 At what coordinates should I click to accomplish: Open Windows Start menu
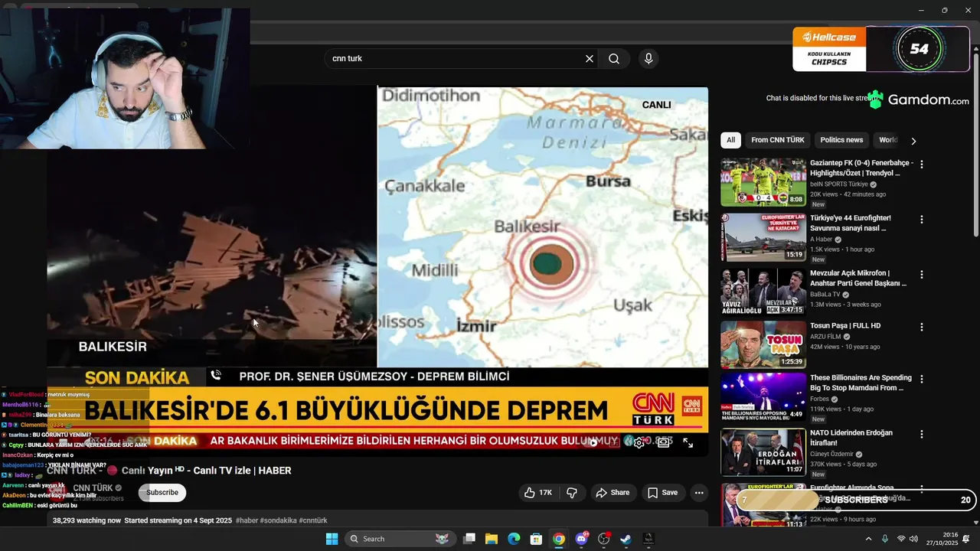[332, 539]
